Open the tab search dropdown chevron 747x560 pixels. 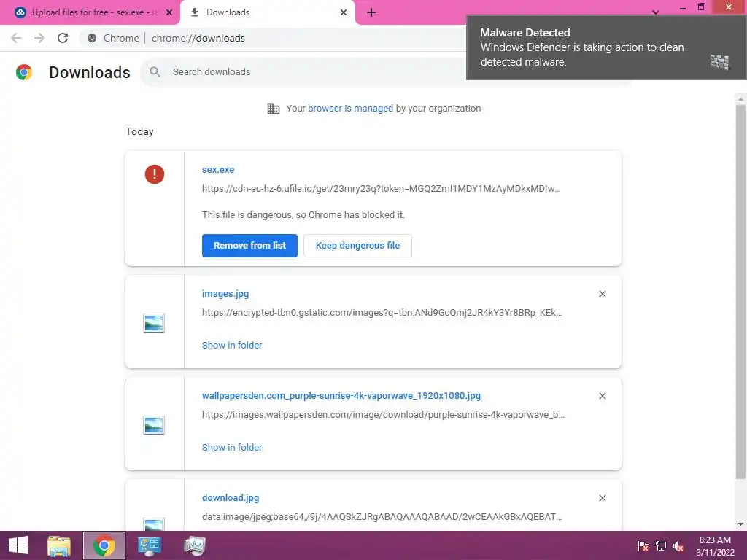pyautogui.click(x=656, y=12)
